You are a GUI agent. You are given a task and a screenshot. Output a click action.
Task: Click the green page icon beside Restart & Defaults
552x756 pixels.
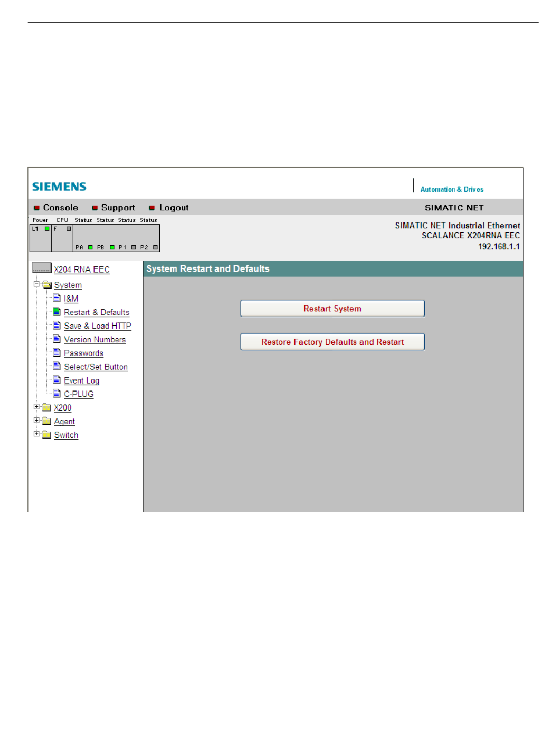57,311
